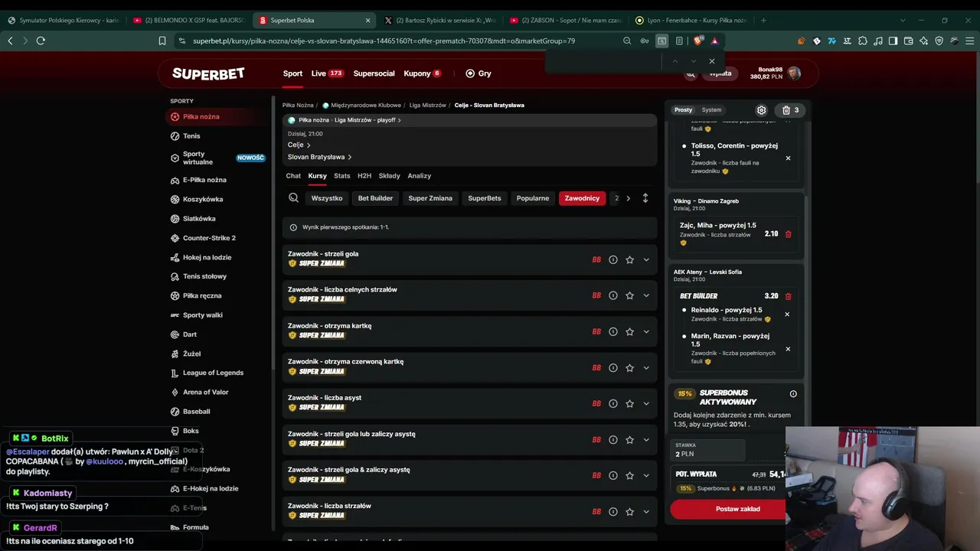Favorite the 'Zawodnik - strzeli gola' market
The height and width of the screenshot is (551, 980).
point(629,259)
